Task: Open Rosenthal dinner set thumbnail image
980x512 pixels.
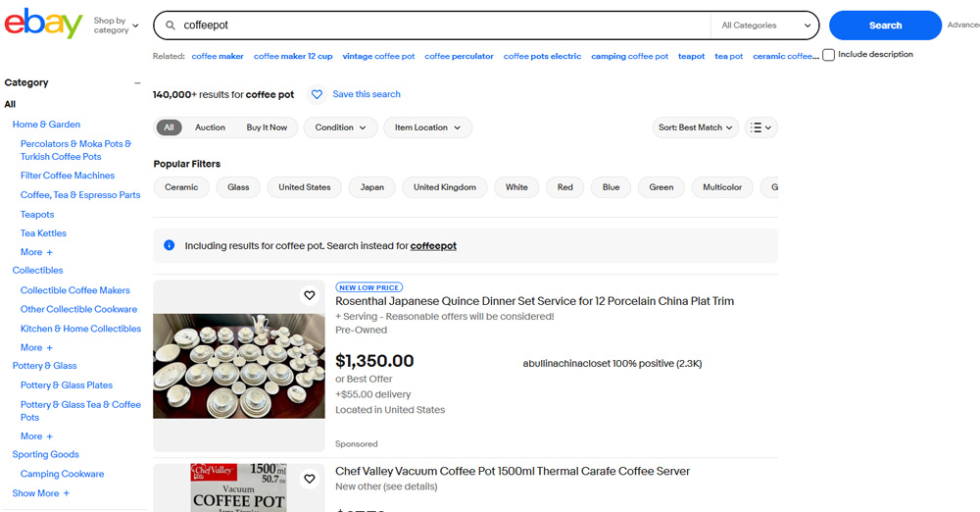Action: [239, 366]
